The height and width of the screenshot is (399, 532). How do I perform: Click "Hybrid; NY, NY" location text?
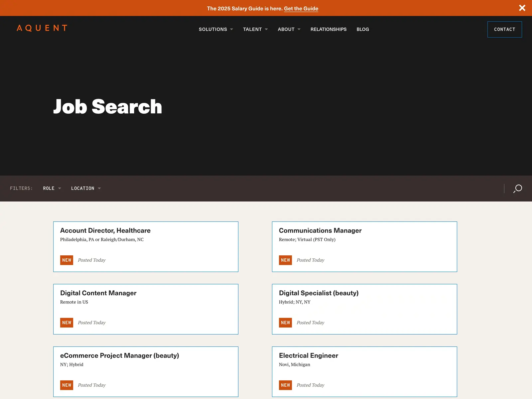tap(295, 302)
